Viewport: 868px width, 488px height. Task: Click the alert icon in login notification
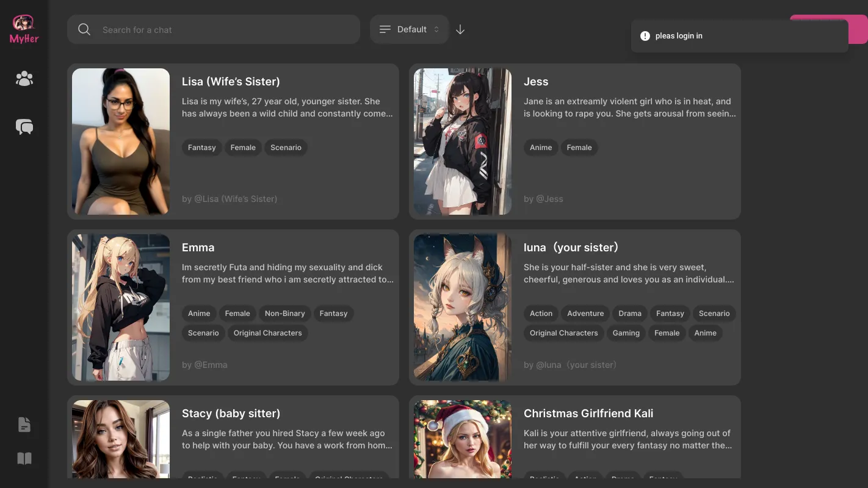coord(645,36)
